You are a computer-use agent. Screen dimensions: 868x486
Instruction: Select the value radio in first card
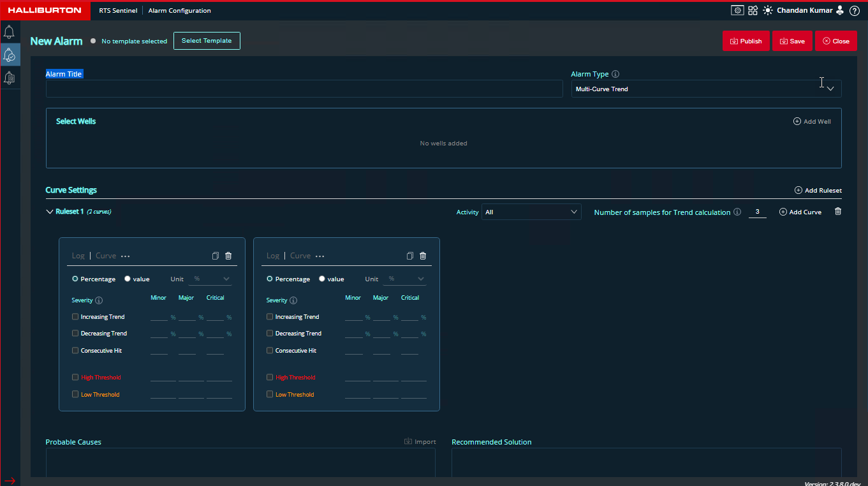(x=128, y=279)
